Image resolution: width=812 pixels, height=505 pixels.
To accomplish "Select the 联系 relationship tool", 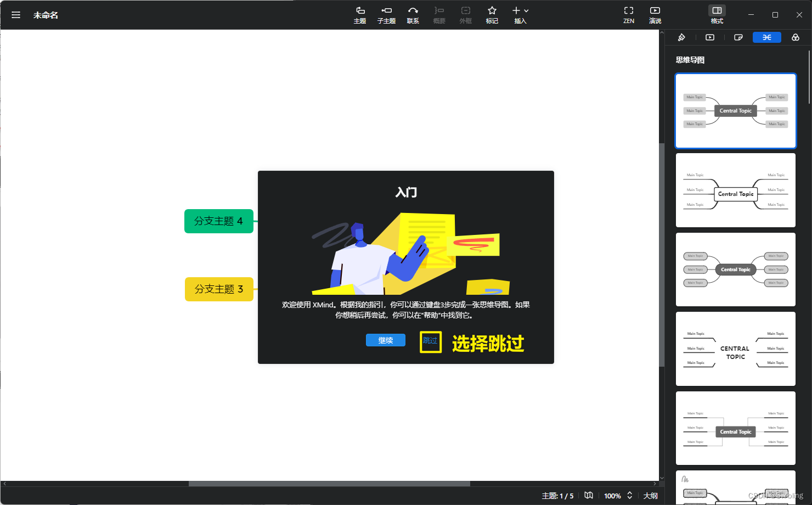I will click(x=413, y=15).
